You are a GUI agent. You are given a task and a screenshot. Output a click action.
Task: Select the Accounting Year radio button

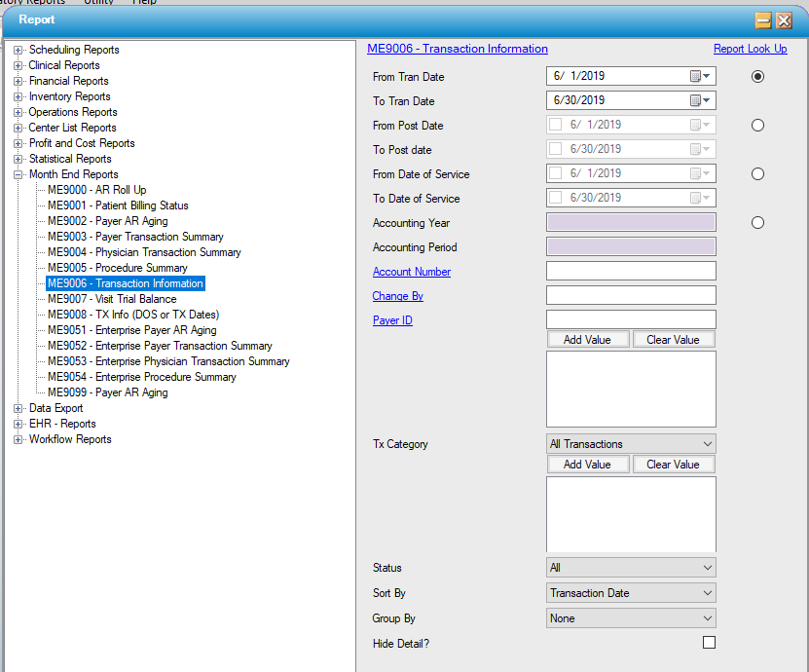757,223
